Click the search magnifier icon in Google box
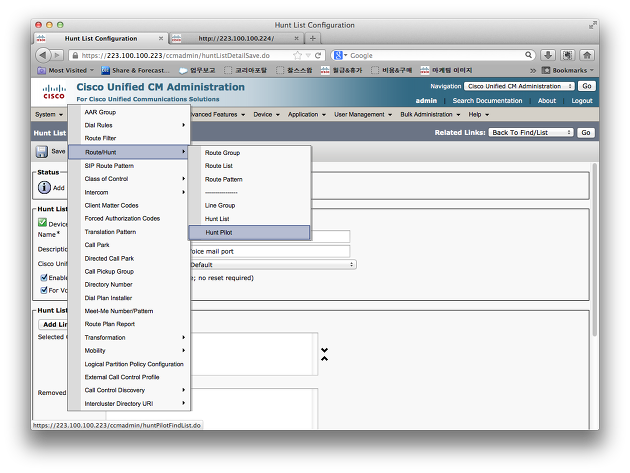Viewport: 630px width, 473px height. [x=529, y=55]
